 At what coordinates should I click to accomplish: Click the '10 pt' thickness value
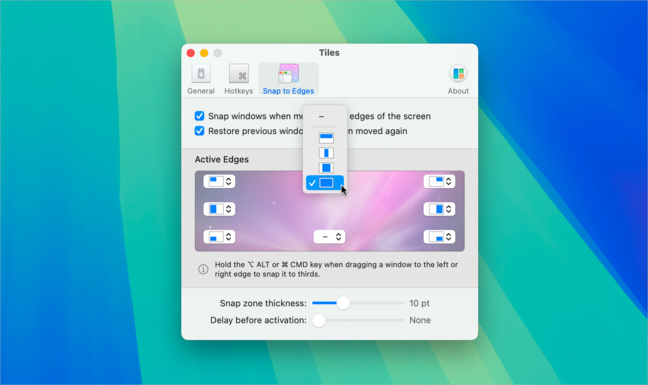[x=419, y=303]
